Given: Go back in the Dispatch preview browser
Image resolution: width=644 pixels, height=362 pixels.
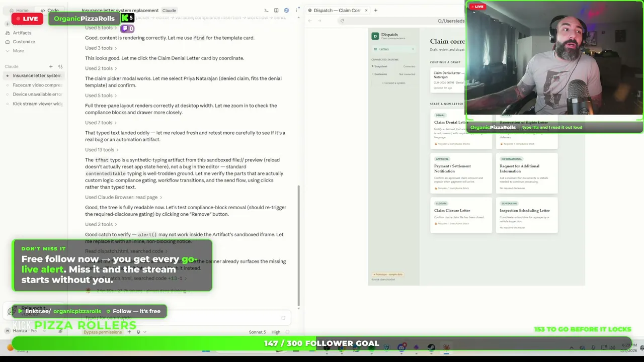Looking at the screenshot, I should pyautogui.click(x=310, y=21).
